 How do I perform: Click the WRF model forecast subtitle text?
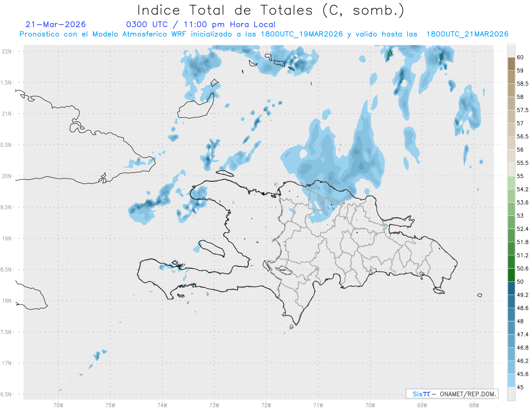point(264,34)
